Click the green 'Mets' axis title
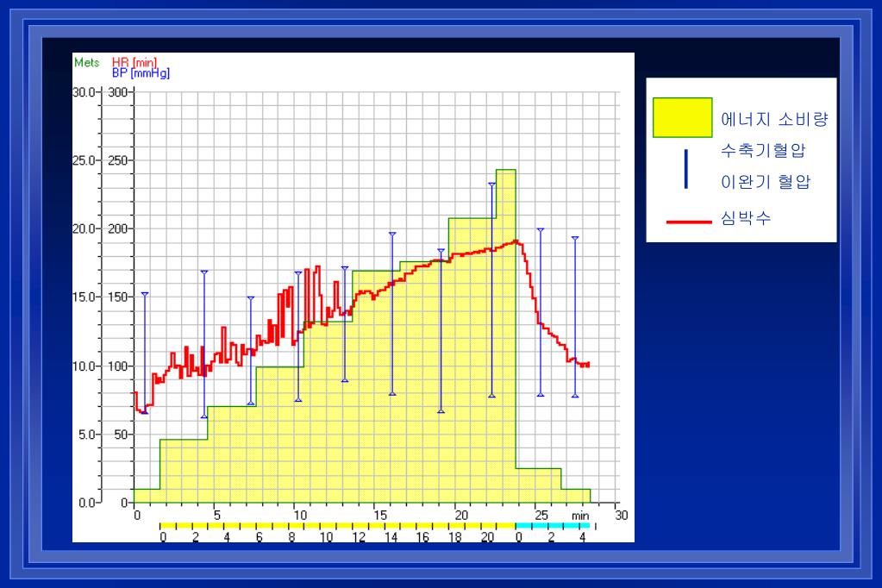 (86, 62)
